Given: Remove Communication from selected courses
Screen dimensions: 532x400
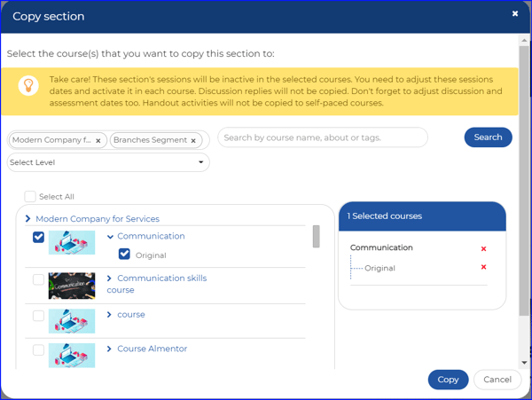Looking at the screenshot, I should tap(483, 248).
